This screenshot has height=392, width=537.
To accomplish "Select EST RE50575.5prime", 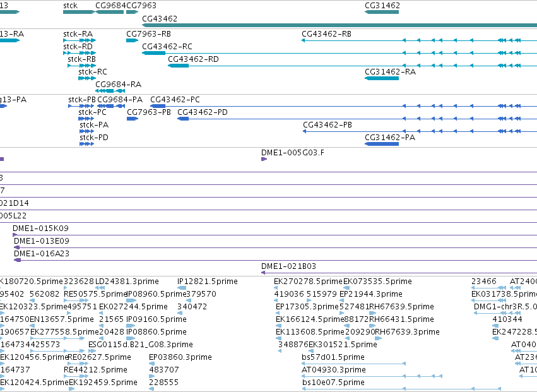I will [95, 294].
